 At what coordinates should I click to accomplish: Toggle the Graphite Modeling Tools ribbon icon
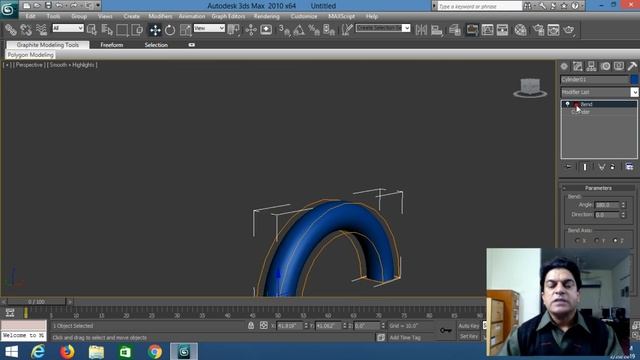[472, 30]
